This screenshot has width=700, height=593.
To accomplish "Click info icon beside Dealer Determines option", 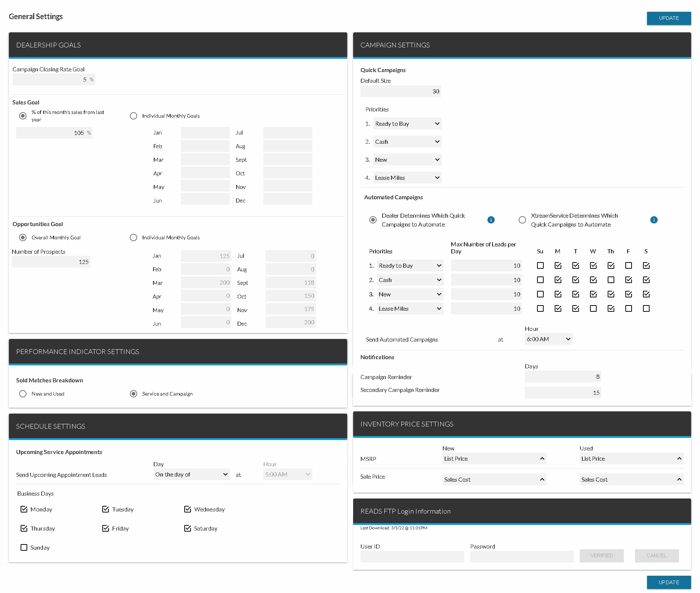I will (x=491, y=220).
